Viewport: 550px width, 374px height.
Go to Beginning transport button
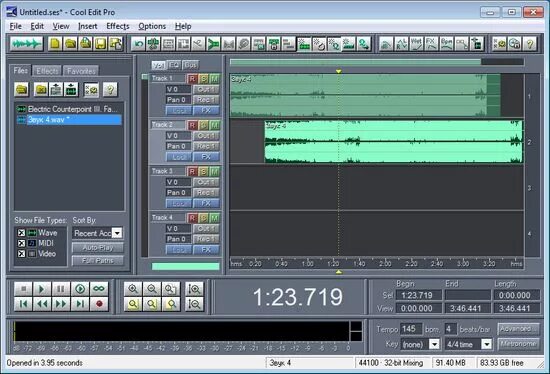23,304
